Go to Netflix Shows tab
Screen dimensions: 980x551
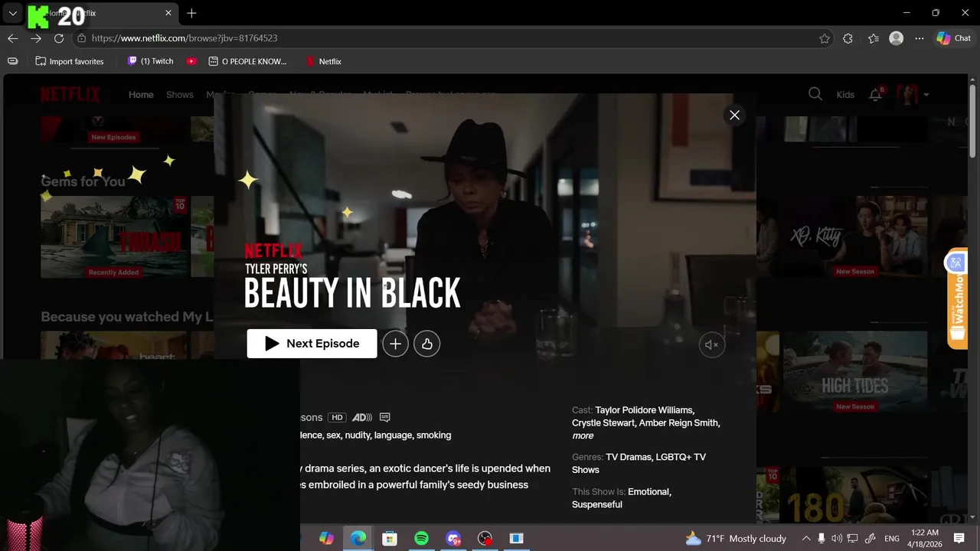(180, 95)
